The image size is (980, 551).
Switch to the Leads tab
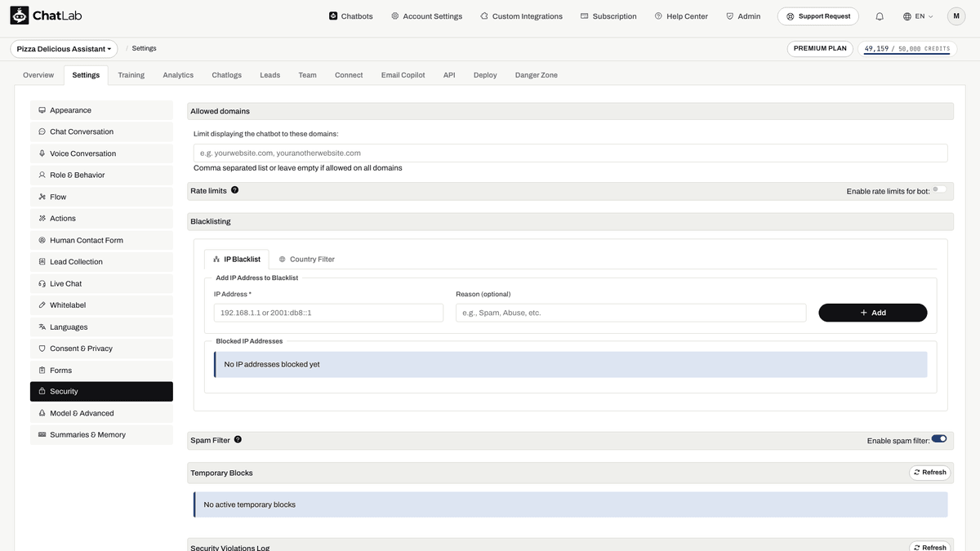(269, 75)
